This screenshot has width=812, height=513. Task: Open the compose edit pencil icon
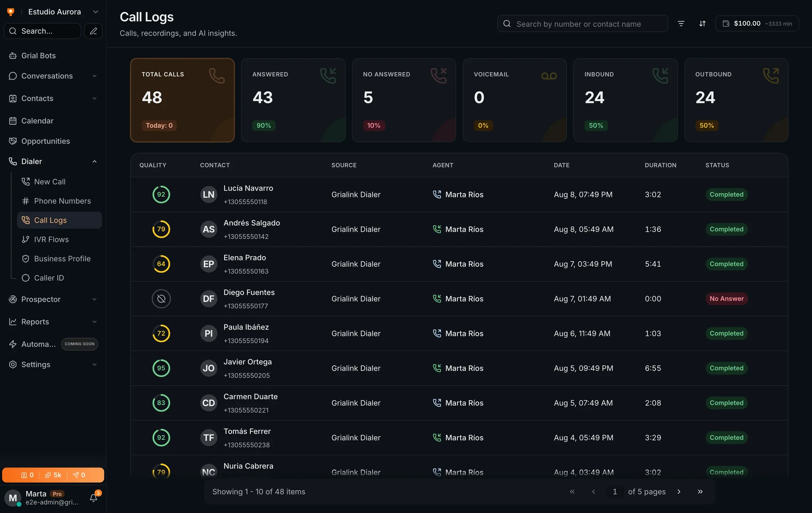coord(93,31)
